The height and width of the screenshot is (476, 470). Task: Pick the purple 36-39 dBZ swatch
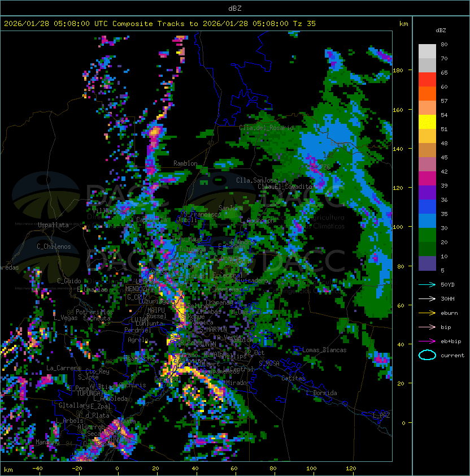pyautogui.click(x=427, y=192)
